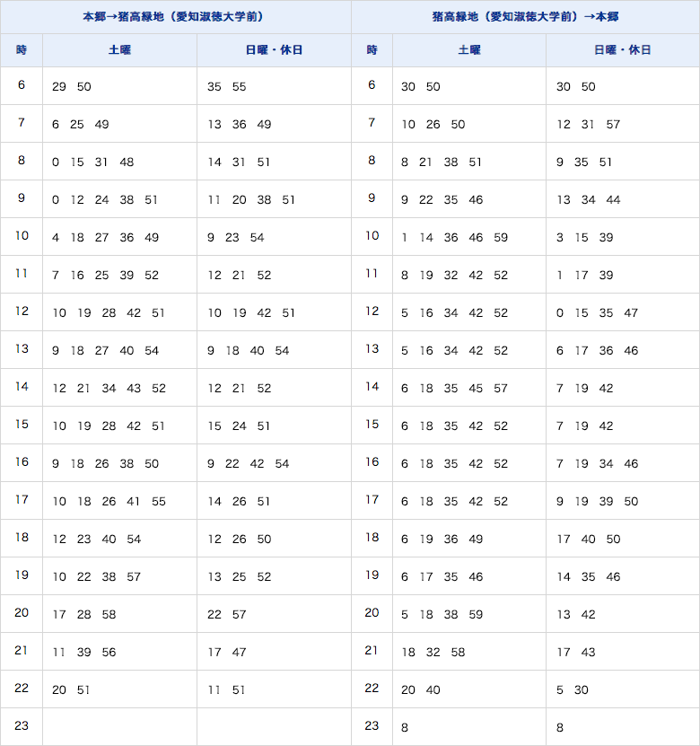Click hour 23 in the left timetable
The height and width of the screenshot is (746, 700).
click(x=22, y=726)
